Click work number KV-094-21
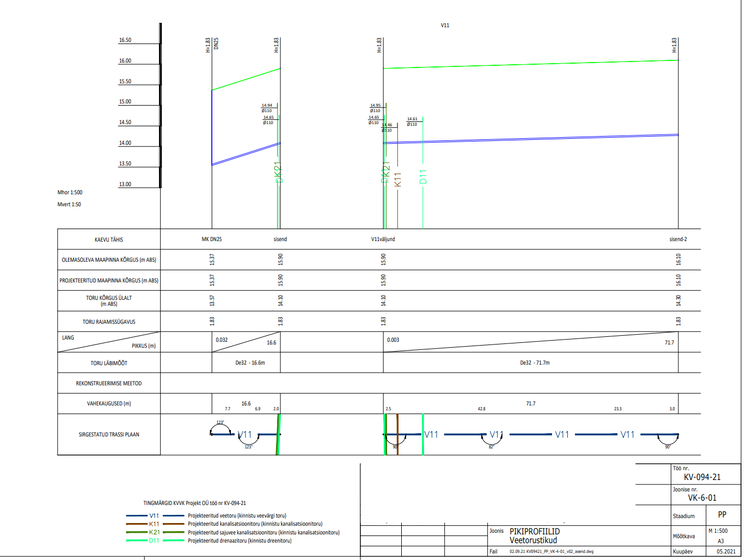The height and width of the screenshot is (560, 748). click(x=702, y=477)
